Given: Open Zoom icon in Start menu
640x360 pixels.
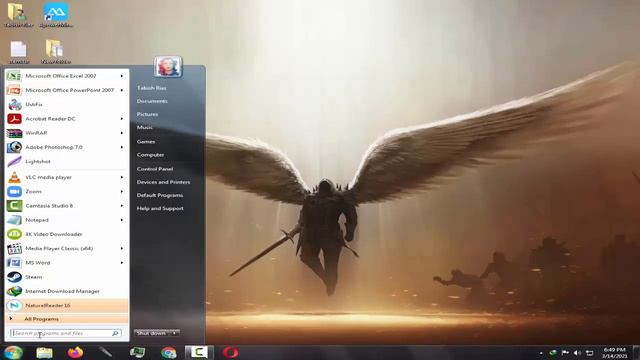Looking at the screenshot, I should (x=14, y=191).
